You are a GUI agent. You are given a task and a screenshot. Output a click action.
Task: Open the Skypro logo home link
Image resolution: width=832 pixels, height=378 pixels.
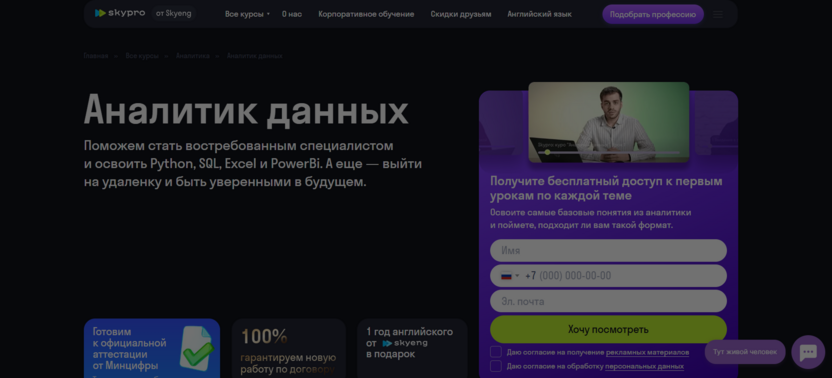pyautogui.click(x=119, y=13)
